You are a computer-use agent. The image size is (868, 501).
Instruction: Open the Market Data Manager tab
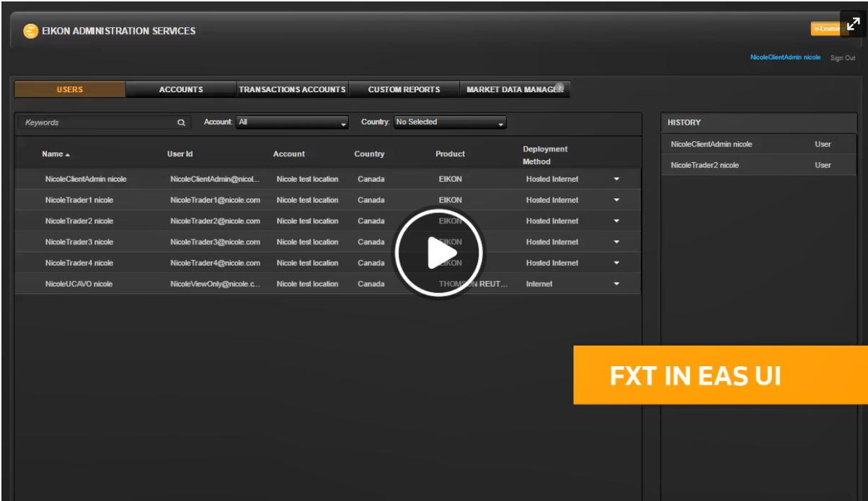point(515,89)
